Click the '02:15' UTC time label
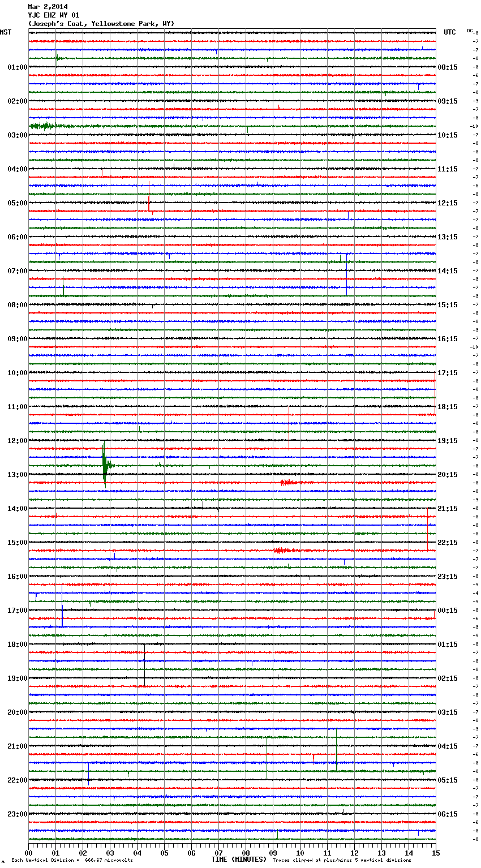This screenshot has height=868, width=481. click(448, 678)
